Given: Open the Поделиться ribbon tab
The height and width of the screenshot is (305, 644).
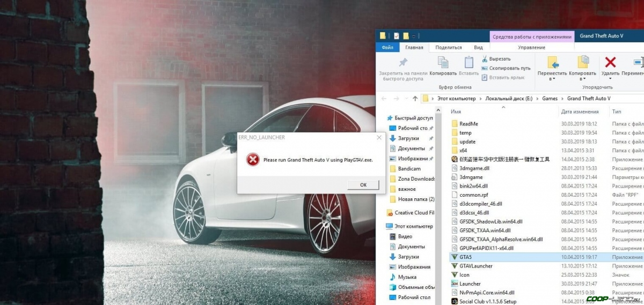Looking at the screenshot, I should (x=449, y=47).
